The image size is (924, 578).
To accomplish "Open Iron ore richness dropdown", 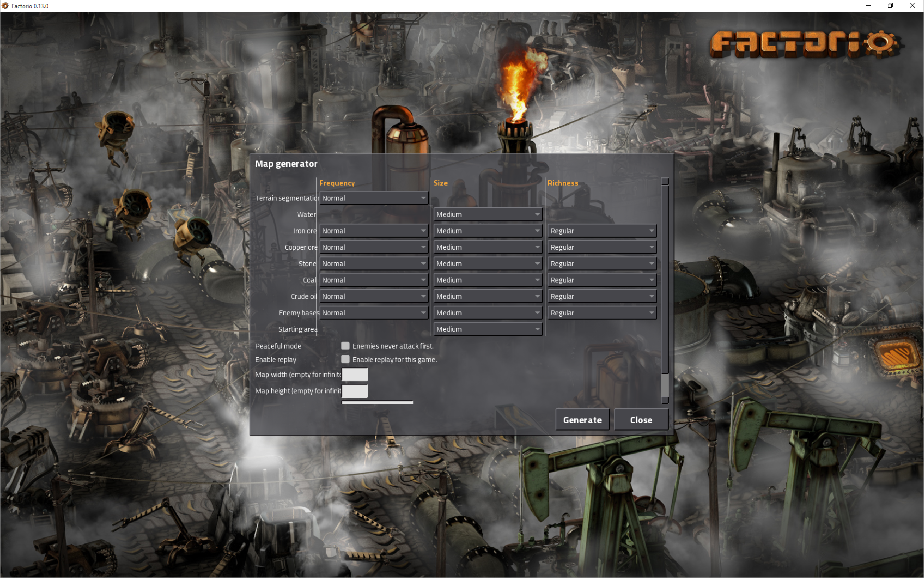I will point(602,231).
